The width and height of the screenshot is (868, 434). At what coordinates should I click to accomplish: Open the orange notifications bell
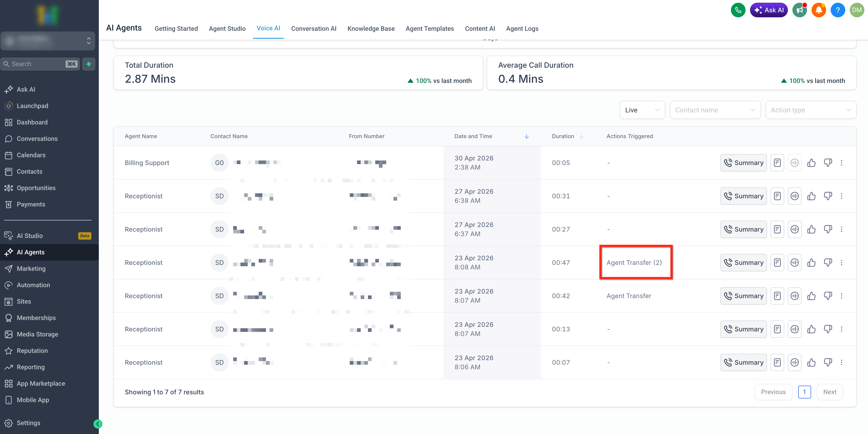coord(818,10)
